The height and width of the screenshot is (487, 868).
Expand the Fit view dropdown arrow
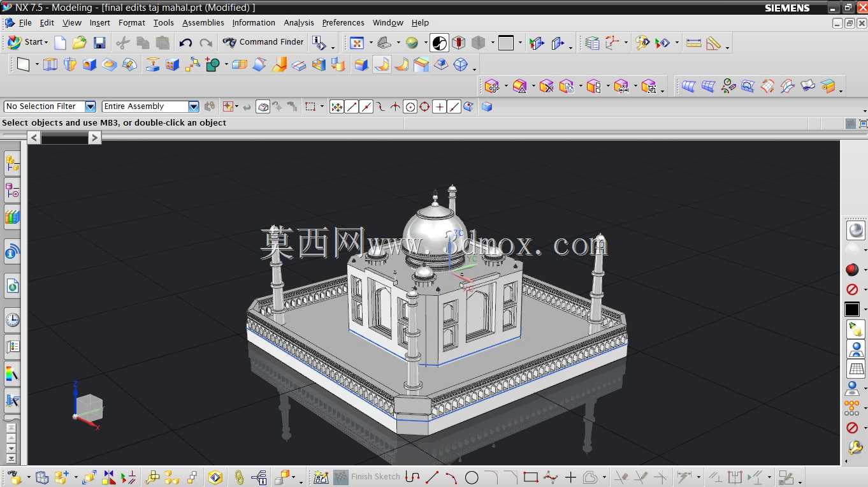371,43
